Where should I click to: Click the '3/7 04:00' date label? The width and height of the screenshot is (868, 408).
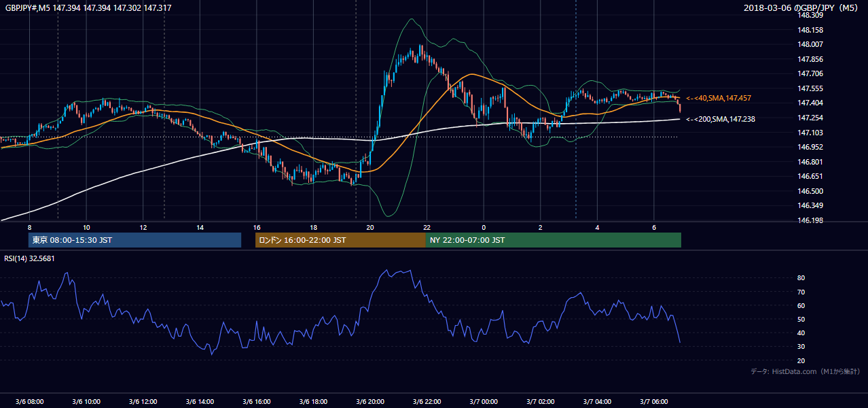tap(598, 401)
